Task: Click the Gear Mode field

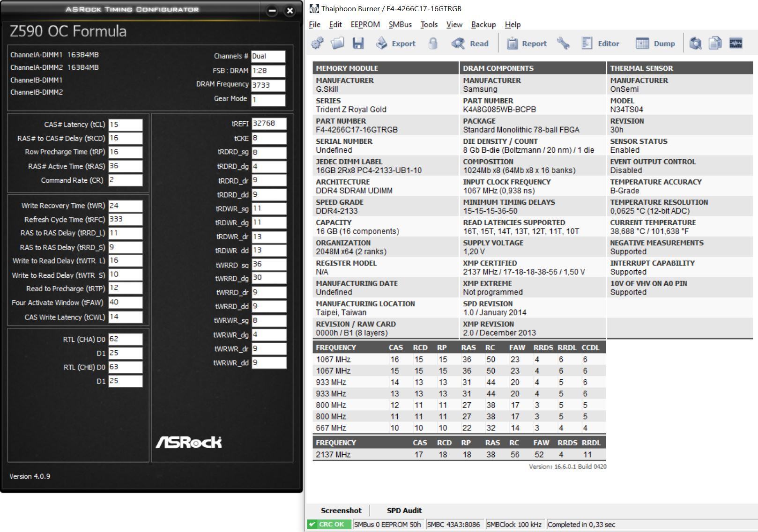Action: [268, 100]
